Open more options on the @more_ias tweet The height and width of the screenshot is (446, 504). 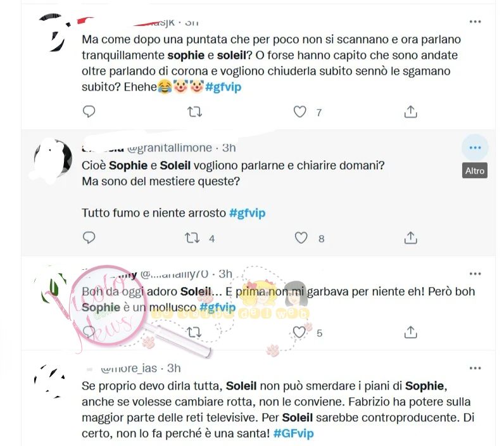pyautogui.click(x=475, y=368)
